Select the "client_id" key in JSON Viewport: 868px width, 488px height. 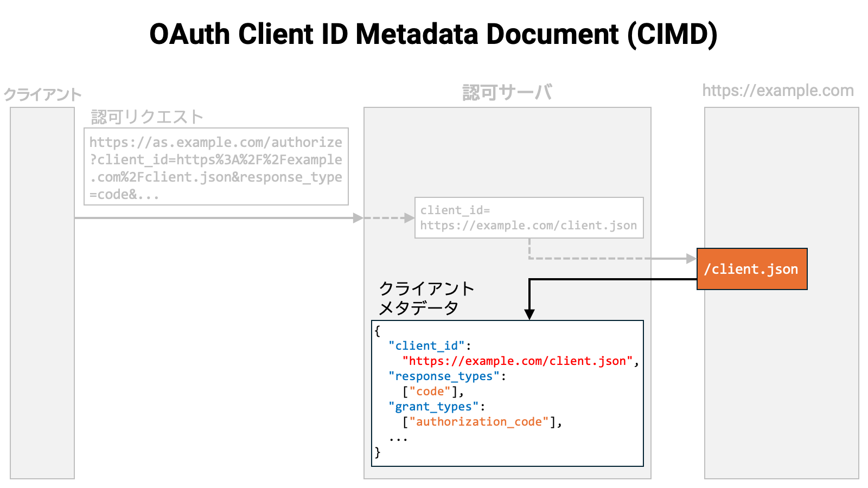coord(426,346)
